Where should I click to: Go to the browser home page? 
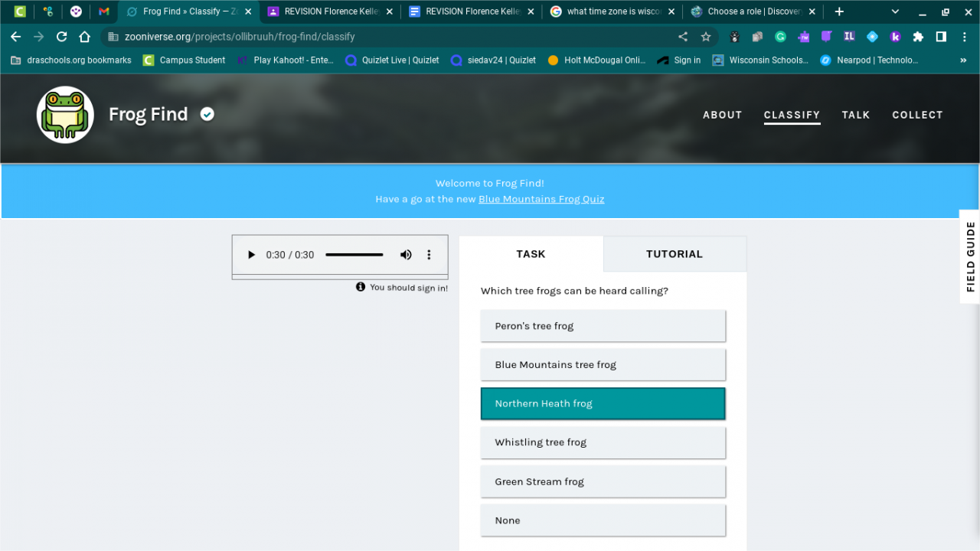[x=85, y=37]
